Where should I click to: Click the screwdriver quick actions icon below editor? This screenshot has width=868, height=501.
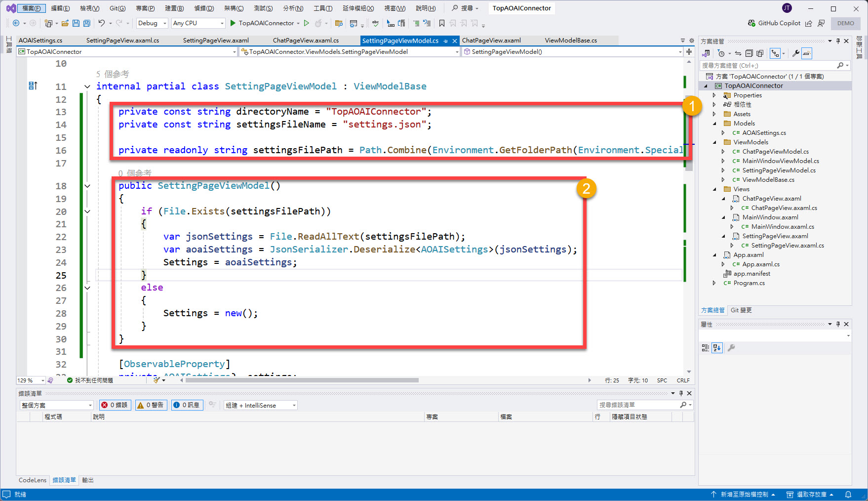click(x=157, y=380)
